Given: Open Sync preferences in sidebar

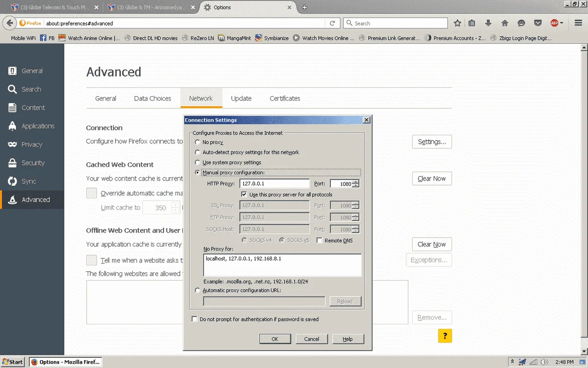Looking at the screenshot, I should coord(32,181).
